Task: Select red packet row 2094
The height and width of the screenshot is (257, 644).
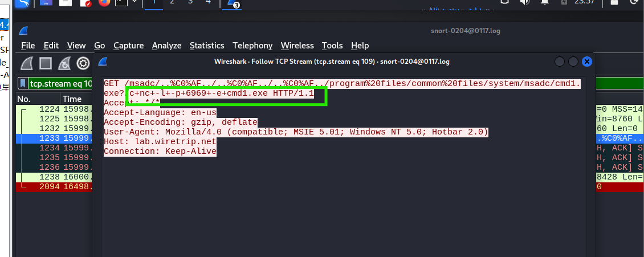Action: pyautogui.click(x=55, y=187)
